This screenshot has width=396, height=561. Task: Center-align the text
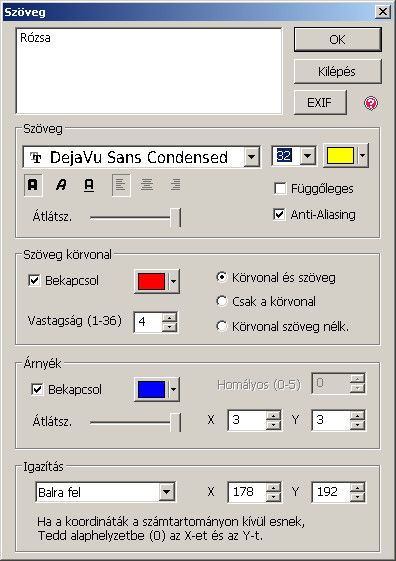pyautogui.click(x=147, y=185)
